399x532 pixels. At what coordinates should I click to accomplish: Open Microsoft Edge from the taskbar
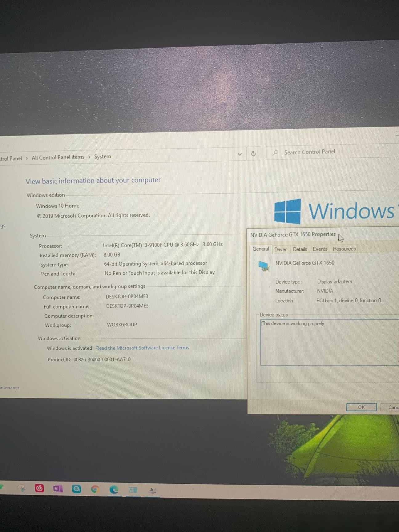[x=114, y=489]
